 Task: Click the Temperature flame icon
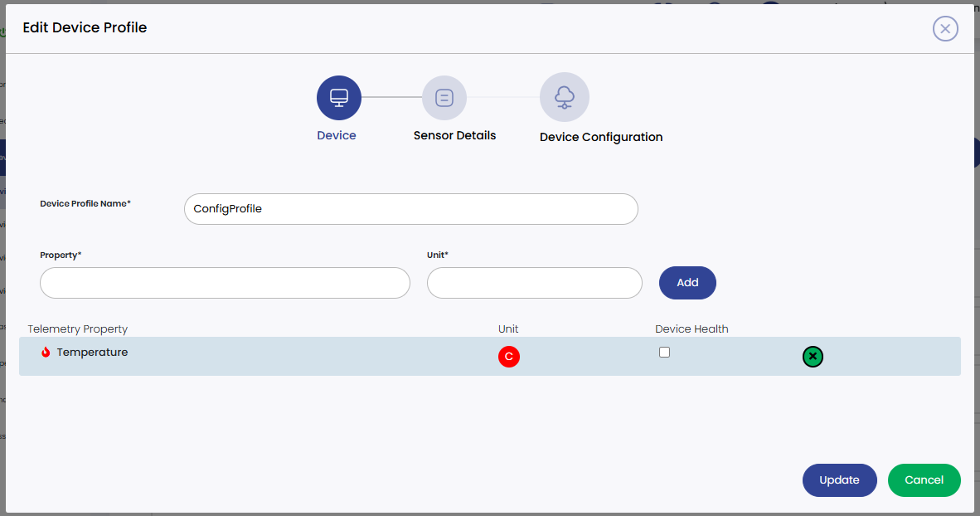coord(46,352)
